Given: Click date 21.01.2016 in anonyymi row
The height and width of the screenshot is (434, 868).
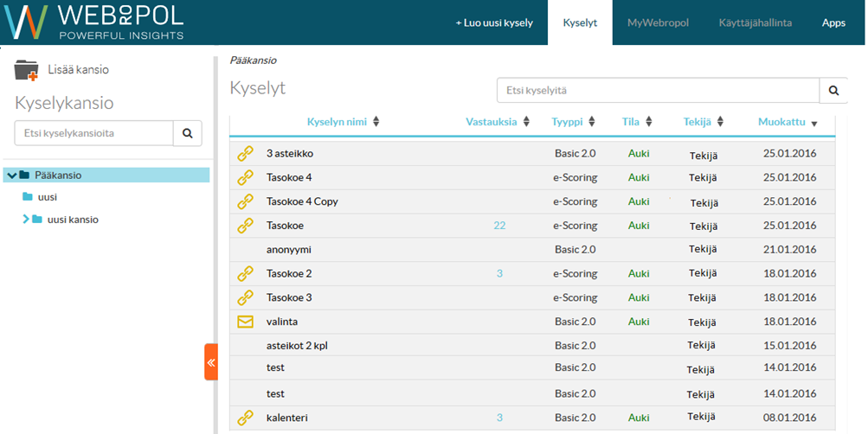Looking at the screenshot, I should coord(789,250).
